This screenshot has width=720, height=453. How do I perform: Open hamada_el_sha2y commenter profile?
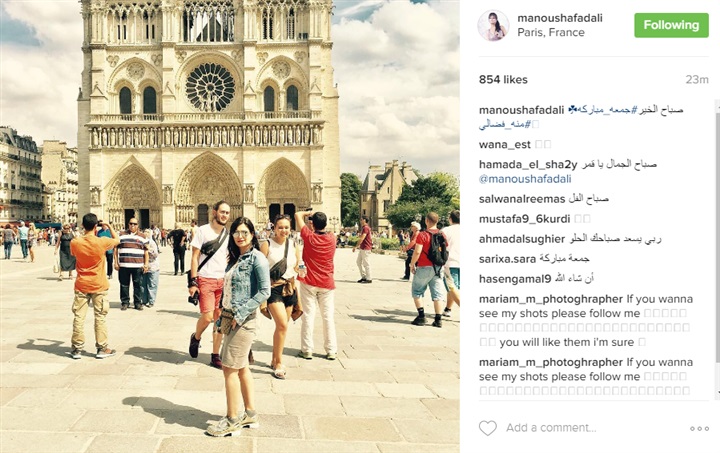pyautogui.click(x=528, y=164)
